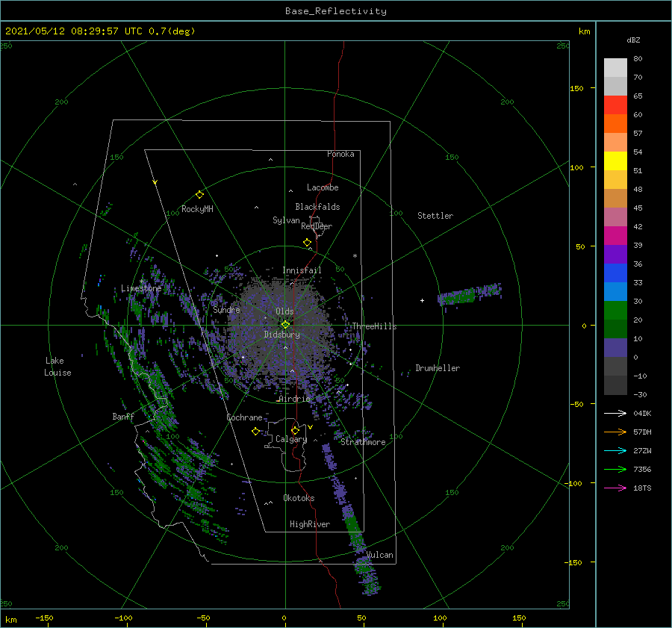Screen dimensions: 672x628
Task: Select the yellow diamond marker beside RockyMH
Action: 199,195
